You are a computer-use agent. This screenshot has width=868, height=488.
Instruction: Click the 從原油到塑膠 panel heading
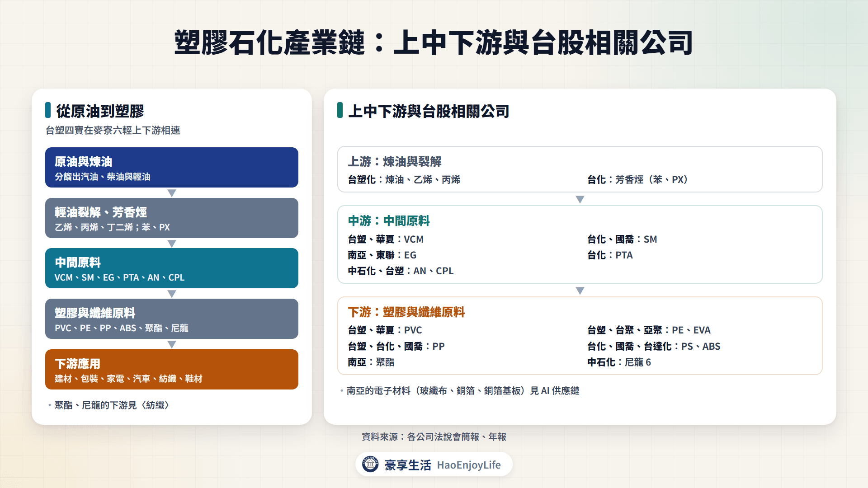(100, 111)
